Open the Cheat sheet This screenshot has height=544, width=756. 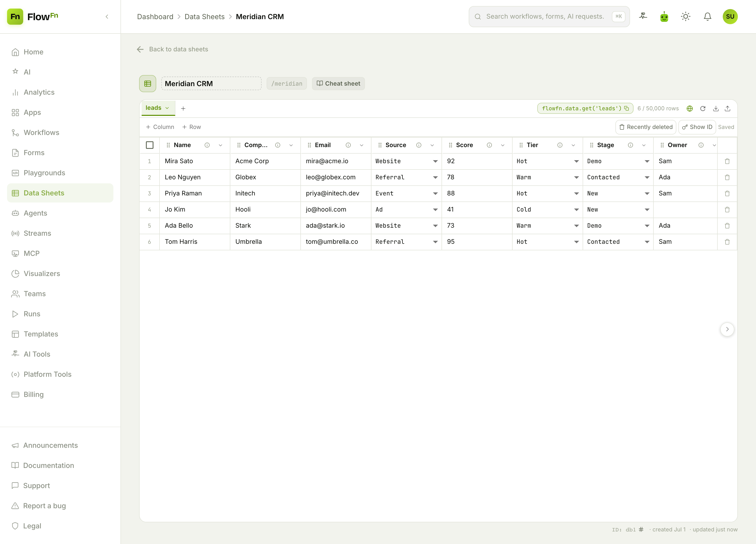338,84
